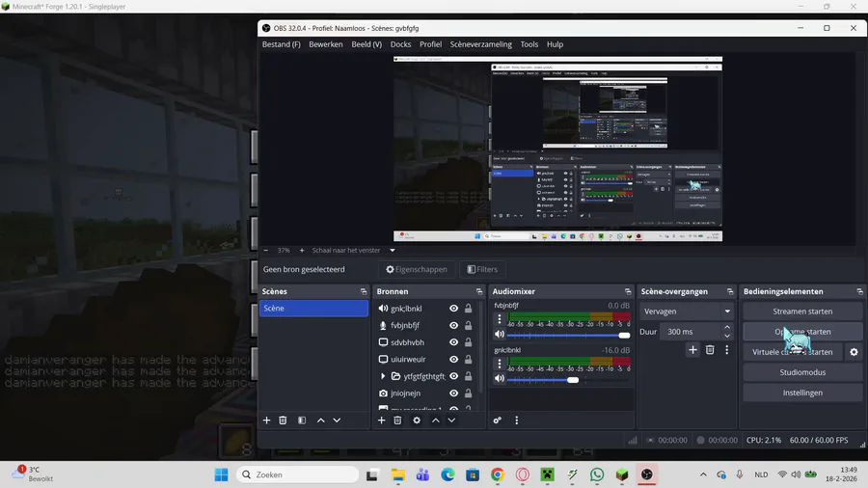Adjust gnk;lbnkl volume slider

568,380
